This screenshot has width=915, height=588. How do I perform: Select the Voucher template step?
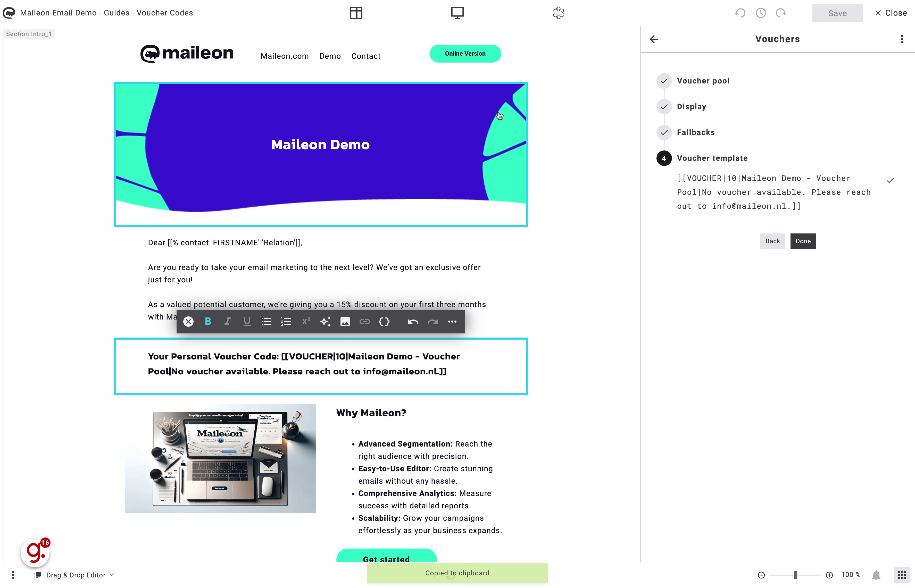pos(702,158)
